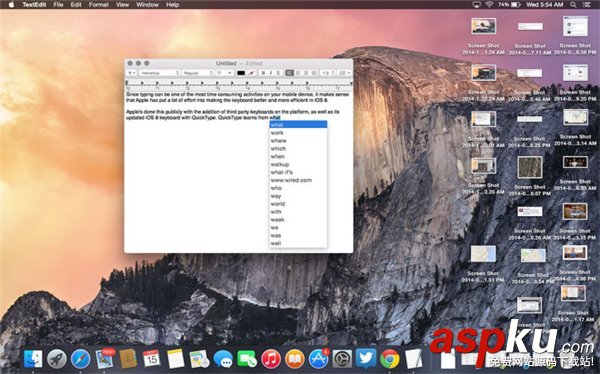Open the font size combo box
The width and height of the screenshot is (600, 374).
point(224,73)
